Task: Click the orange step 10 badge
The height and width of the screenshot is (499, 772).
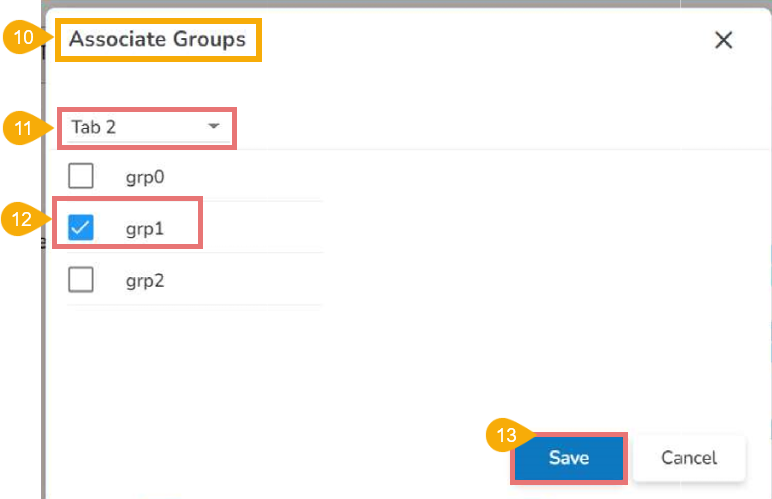Action: 21,40
